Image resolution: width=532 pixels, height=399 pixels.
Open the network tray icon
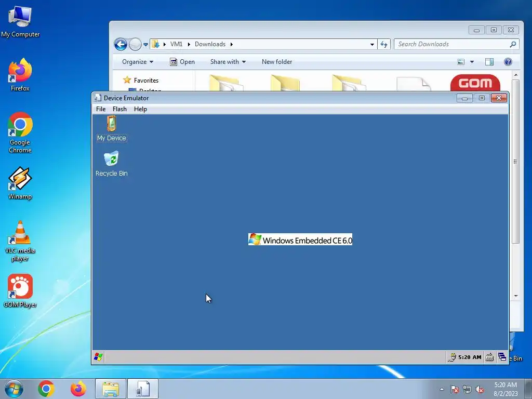coord(467,389)
